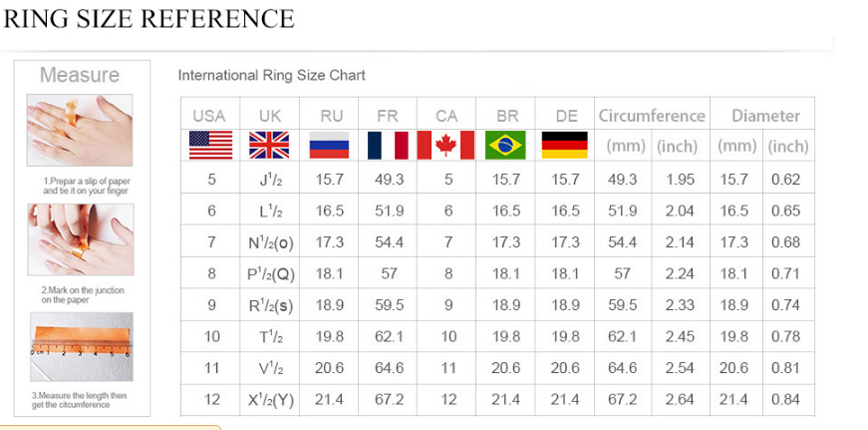Select the Russian flag icon
The height and width of the screenshot is (430, 868).
click(x=329, y=146)
